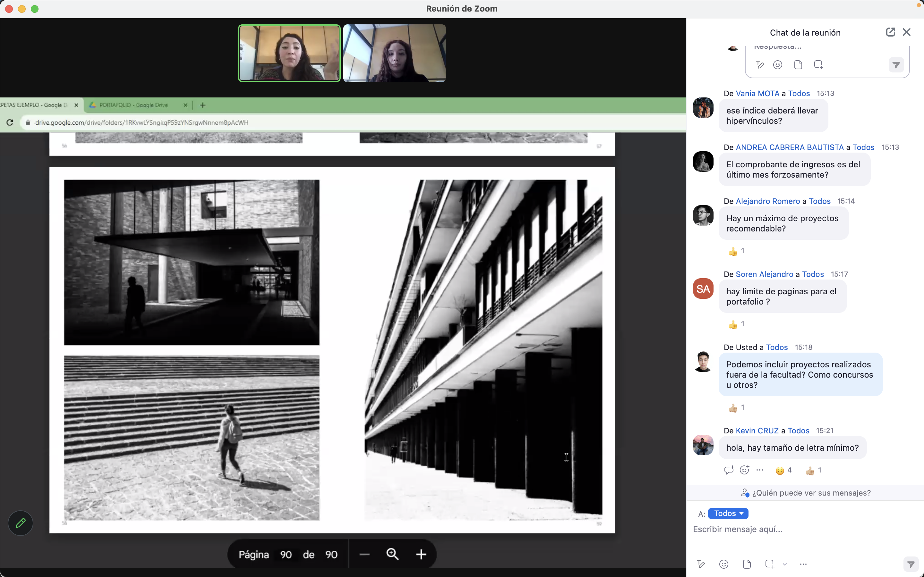Zoom out the document with minus icon
Screen dimensions: 924x577
(x=364, y=554)
